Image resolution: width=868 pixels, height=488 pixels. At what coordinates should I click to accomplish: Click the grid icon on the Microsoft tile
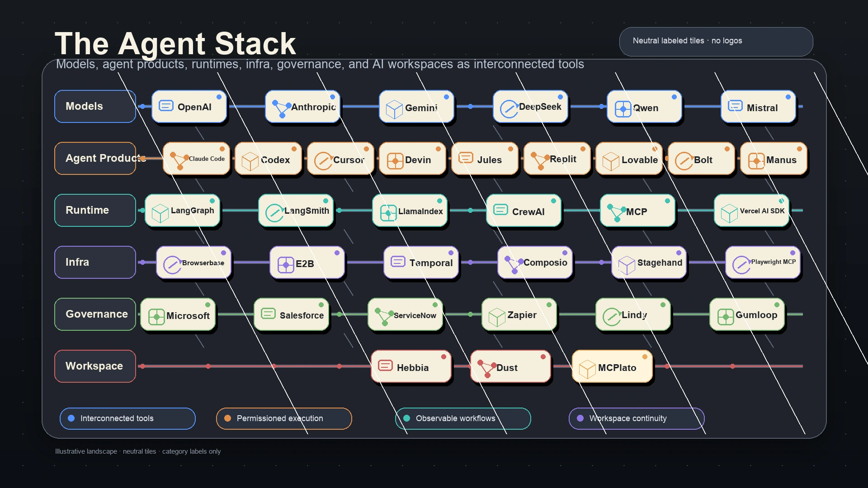(156, 317)
